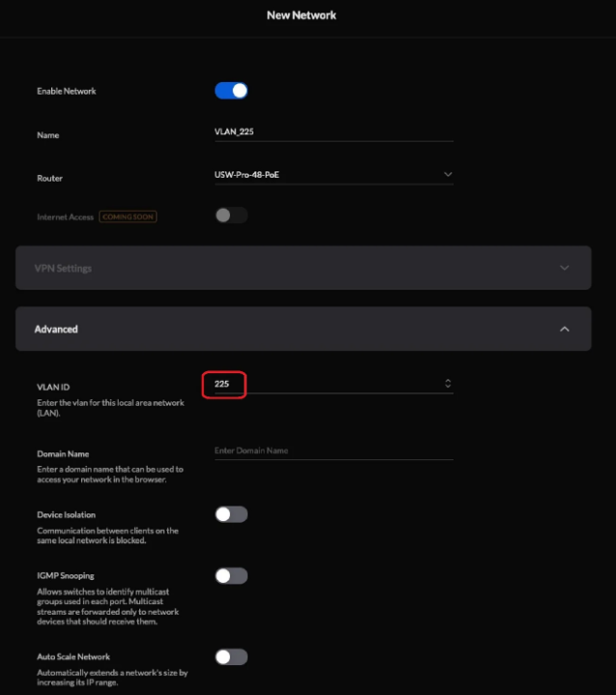
Task: Toggle the Internet Access switch
Action: [x=231, y=216]
